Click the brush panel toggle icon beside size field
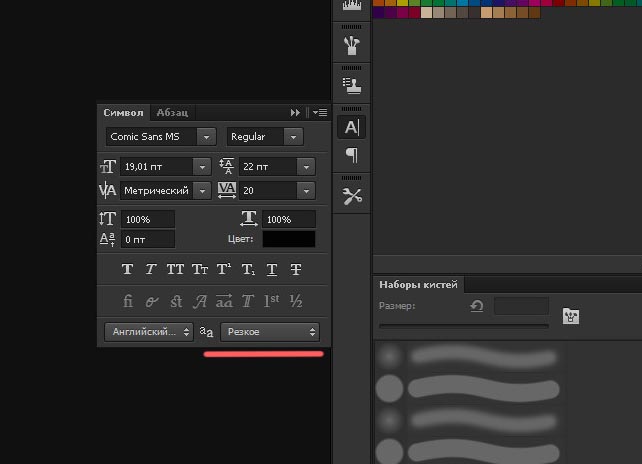This screenshot has height=464, width=642. [570, 316]
